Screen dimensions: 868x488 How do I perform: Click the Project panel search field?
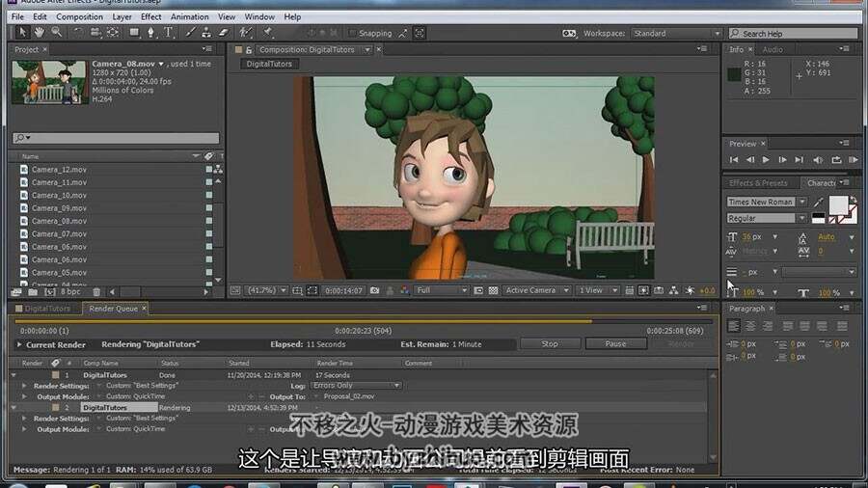pos(116,137)
